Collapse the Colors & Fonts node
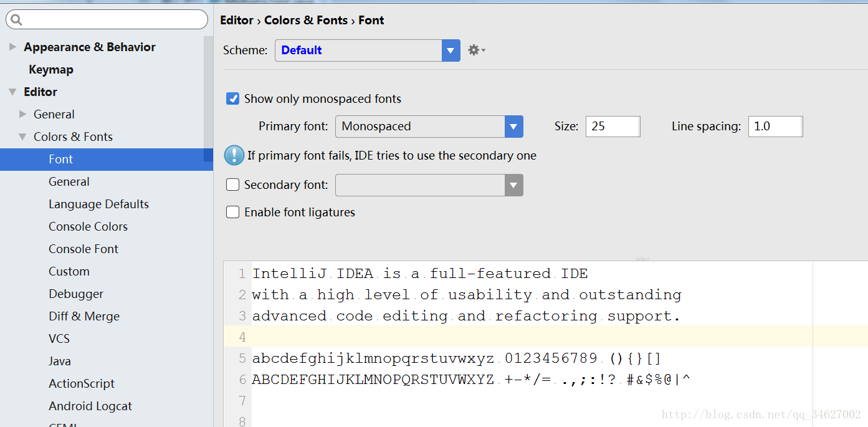Screen dimensions: 868x427 click(23, 137)
